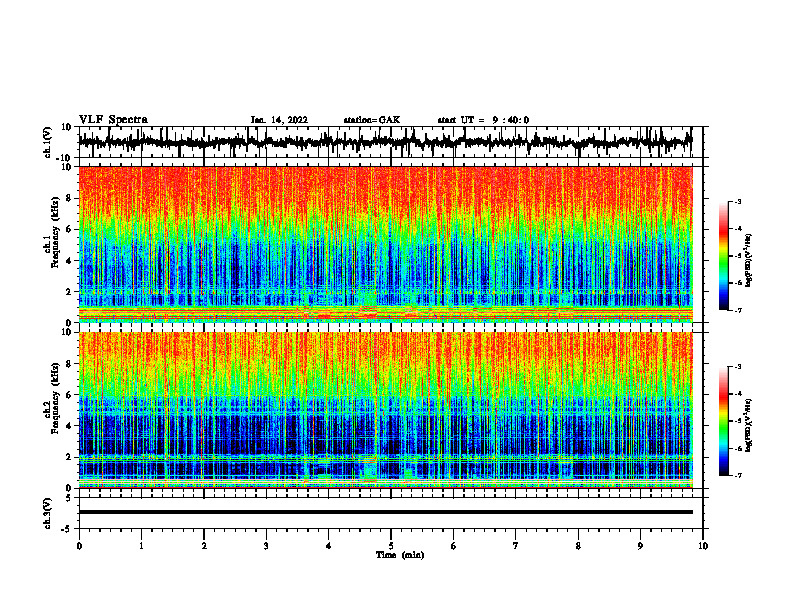Screen dimensions: 792x612
Task: Click the "VLF Spectra" title text
Action: pos(113,120)
